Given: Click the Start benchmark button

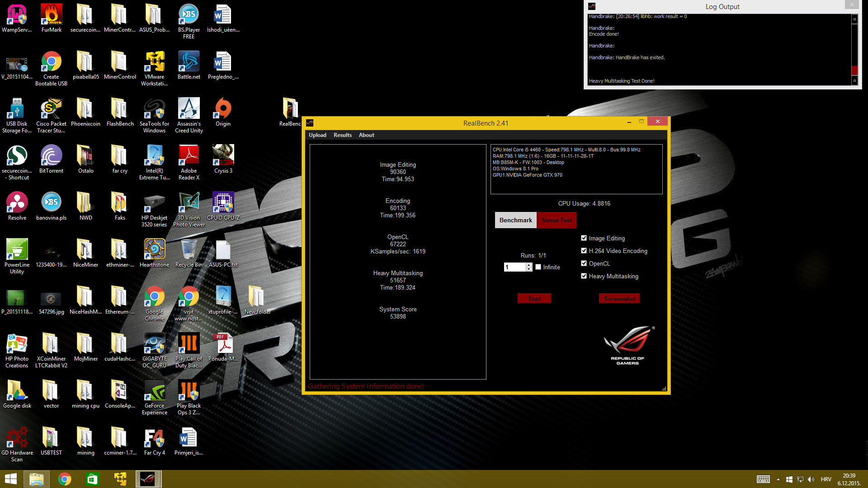Looking at the screenshot, I should [x=534, y=299].
